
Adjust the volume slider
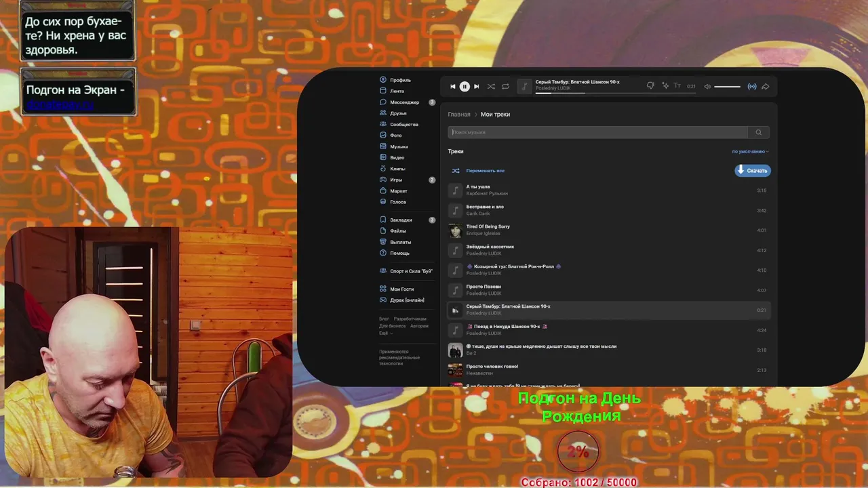pyautogui.click(x=727, y=86)
